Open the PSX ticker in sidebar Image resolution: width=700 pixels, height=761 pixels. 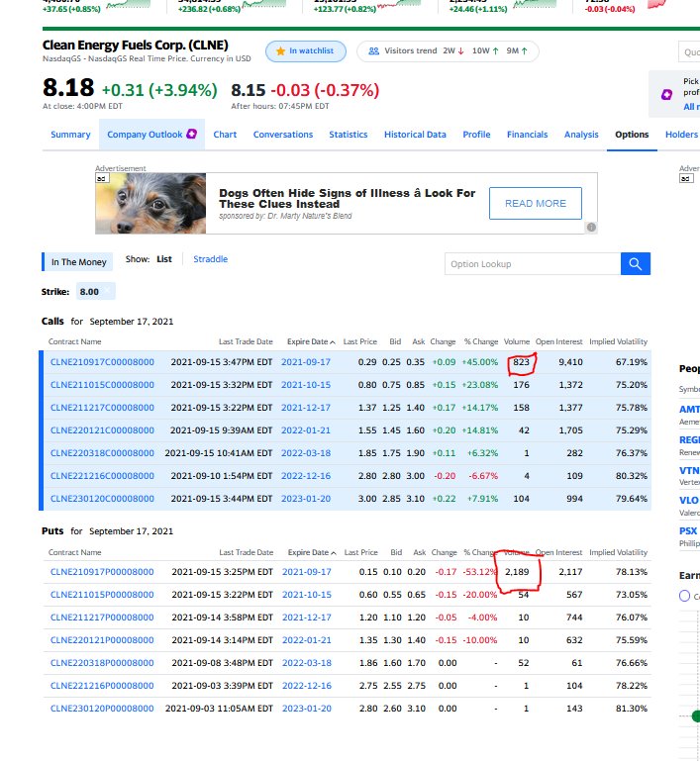point(688,531)
